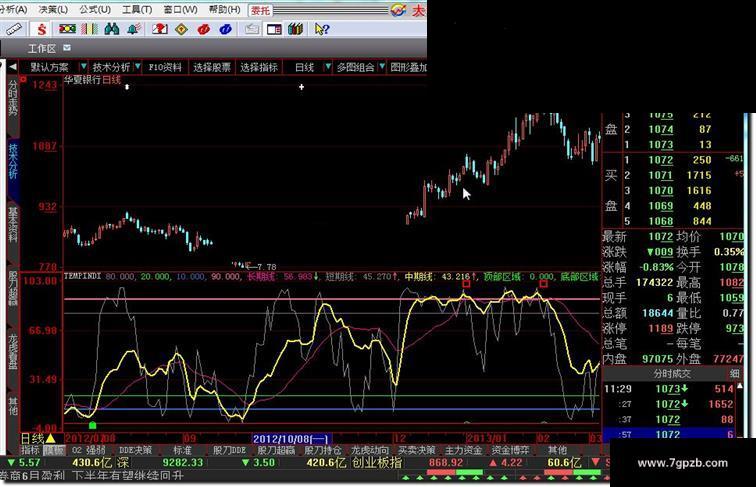Click the 华夏银行 stock name label
This screenshot has height=487, width=756.
click(82, 80)
